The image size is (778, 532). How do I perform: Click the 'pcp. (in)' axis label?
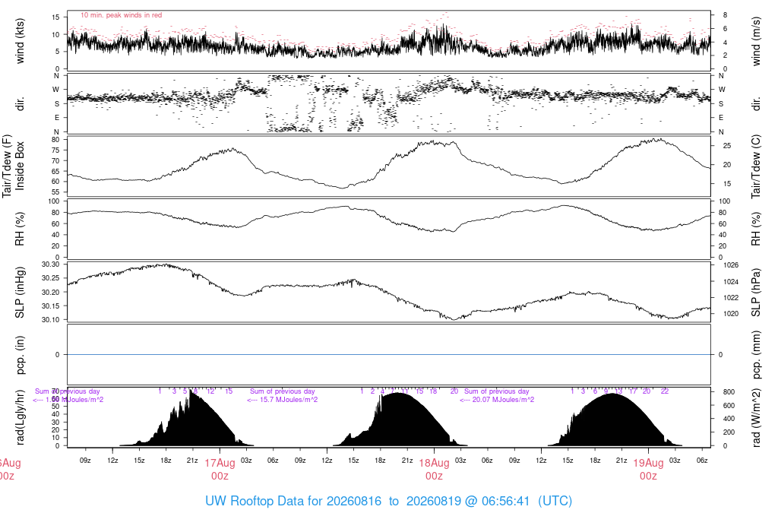(20, 354)
